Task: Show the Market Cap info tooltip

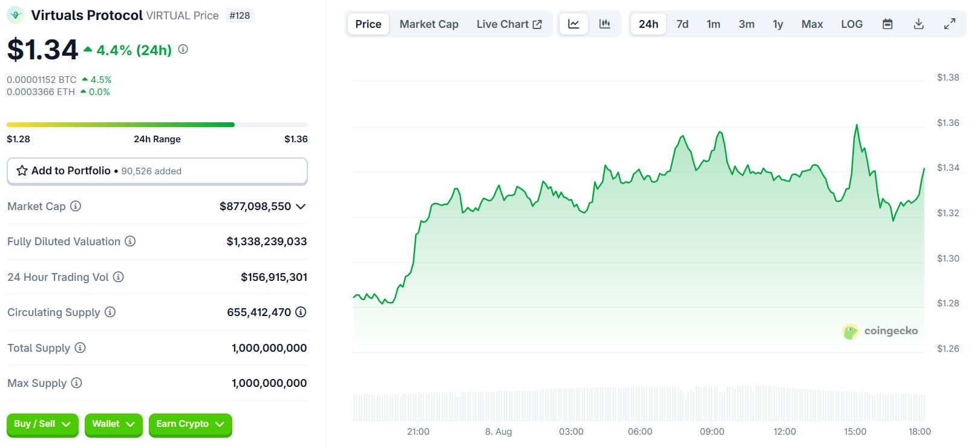Action: (76, 206)
